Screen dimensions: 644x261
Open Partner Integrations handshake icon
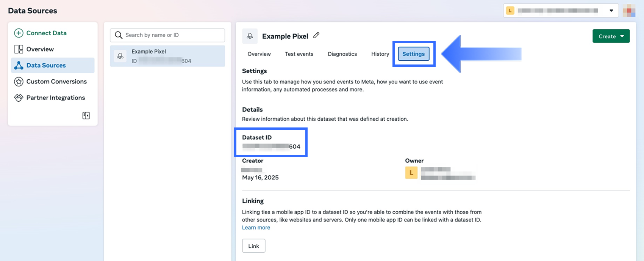point(19,98)
